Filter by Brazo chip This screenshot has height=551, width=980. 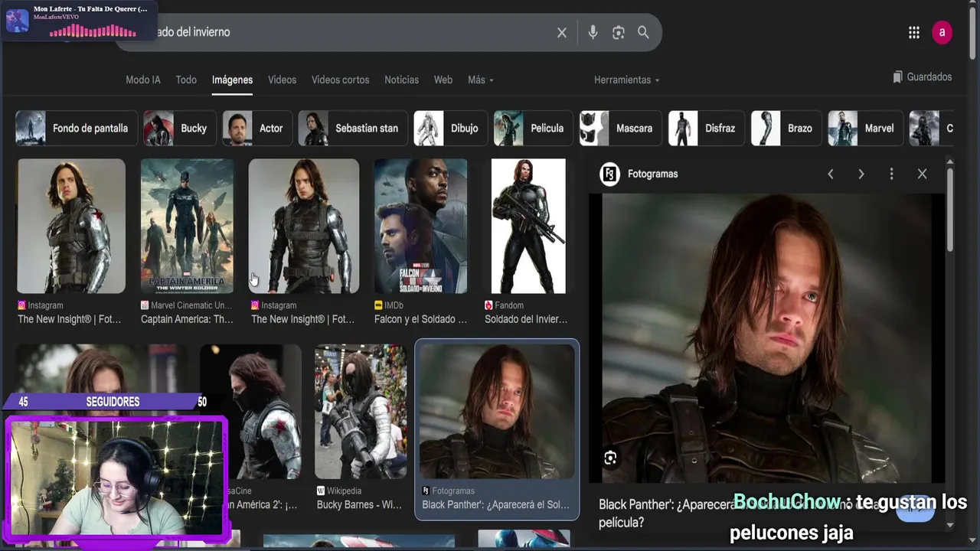(786, 128)
